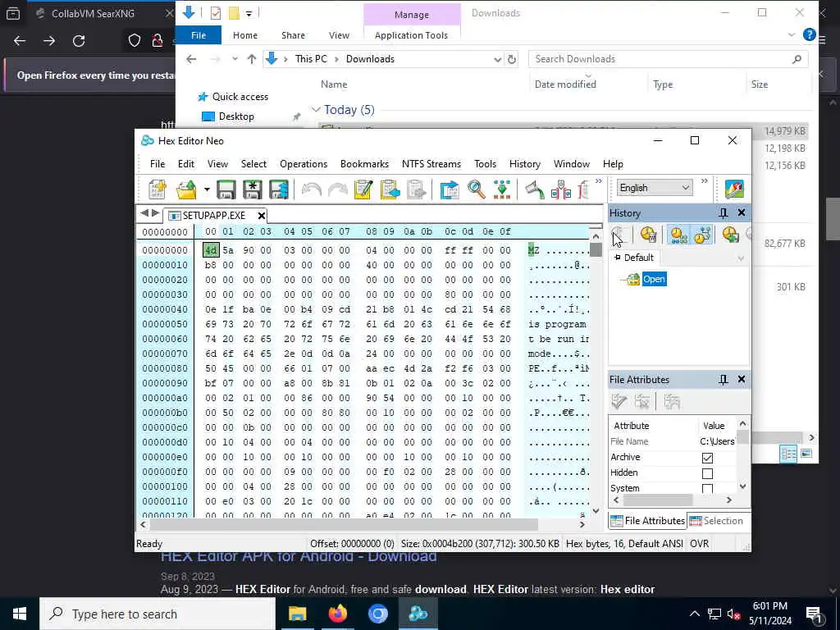The height and width of the screenshot is (630, 840).
Task: Click the New file icon in Hex Editor toolbar
Action: coord(157,189)
